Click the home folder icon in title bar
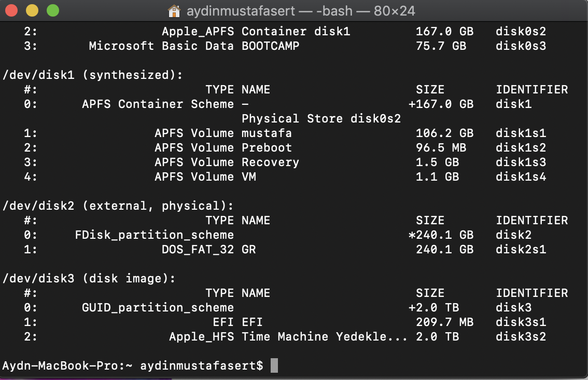 point(175,11)
